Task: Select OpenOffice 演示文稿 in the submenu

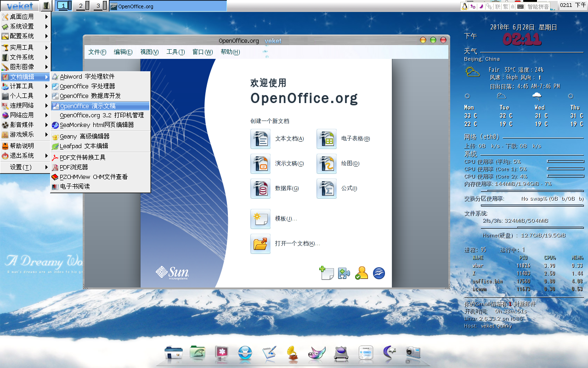Action: pyautogui.click(x=100, y=106)
